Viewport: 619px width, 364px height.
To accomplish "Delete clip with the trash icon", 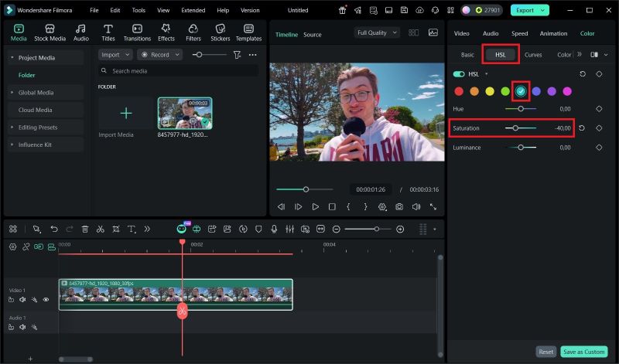I will pos(85,229).
